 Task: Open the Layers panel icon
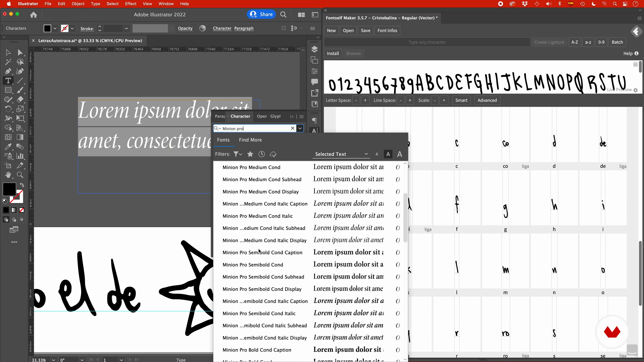click(x=314, y=49)
